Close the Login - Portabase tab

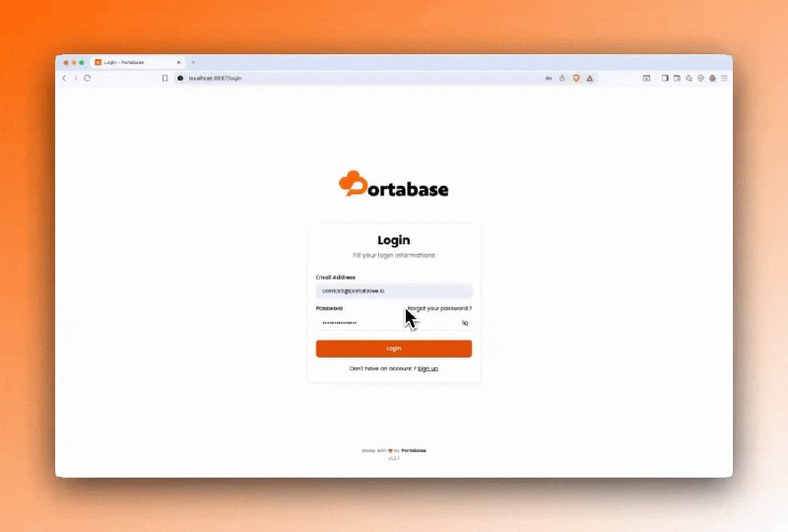[x=178, y=62]
